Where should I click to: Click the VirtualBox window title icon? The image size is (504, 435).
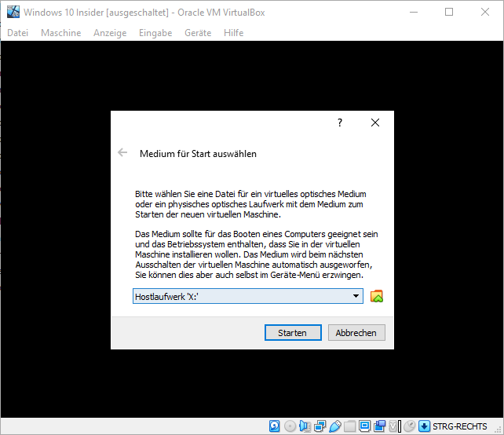point(13,12)
